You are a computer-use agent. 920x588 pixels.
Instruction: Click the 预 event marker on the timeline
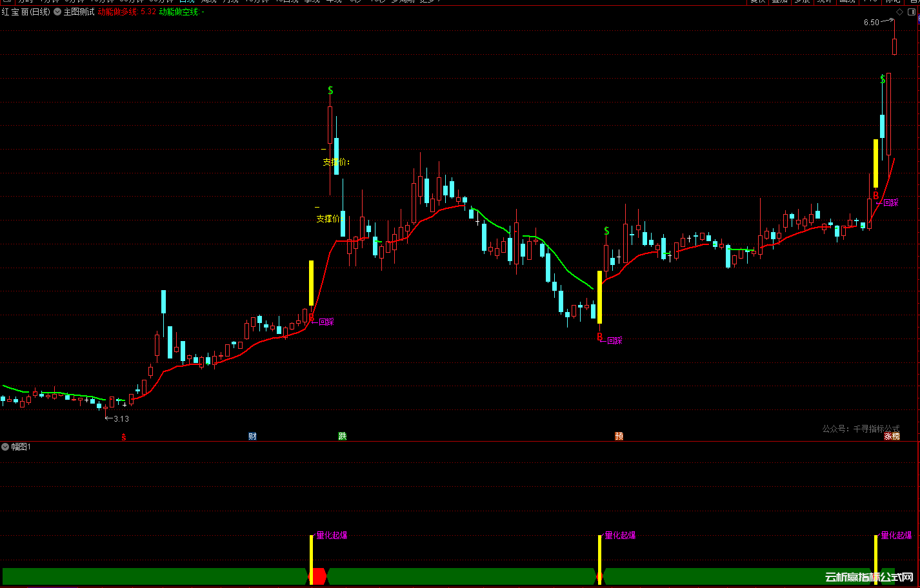pos(619,436)
